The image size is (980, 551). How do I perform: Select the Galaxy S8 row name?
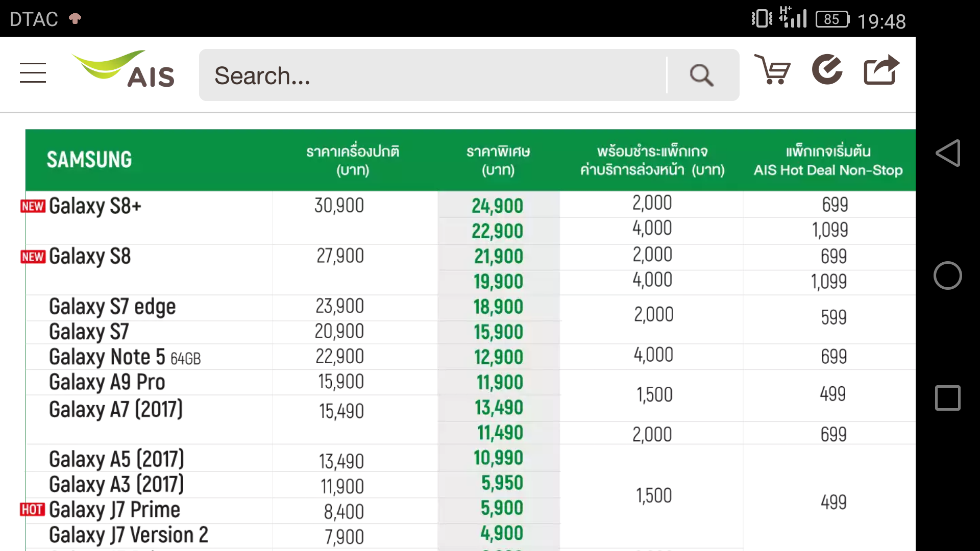coord(90,256)
